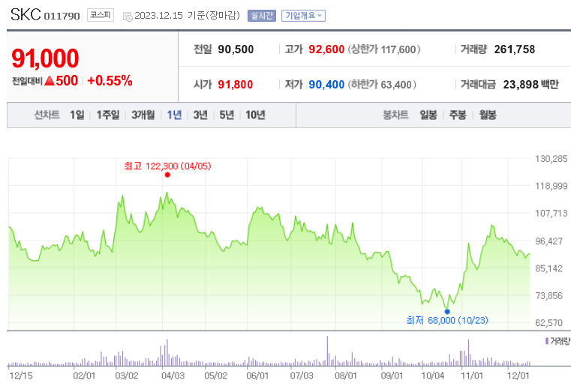Click the 거래량 legend marker
The width and height of the screenshot is (571, 392).
pyautogui.click(x=546, y=341)
